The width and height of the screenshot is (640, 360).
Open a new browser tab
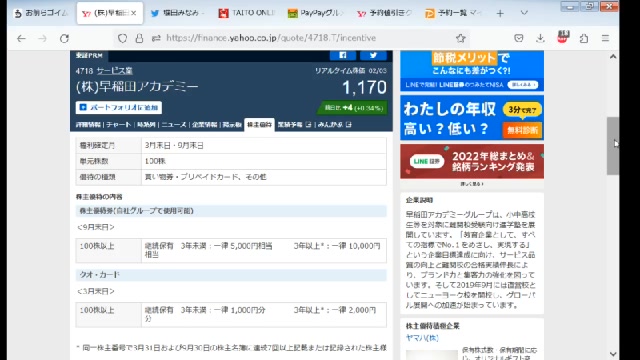pyautogui.click(x=500, y=13)
